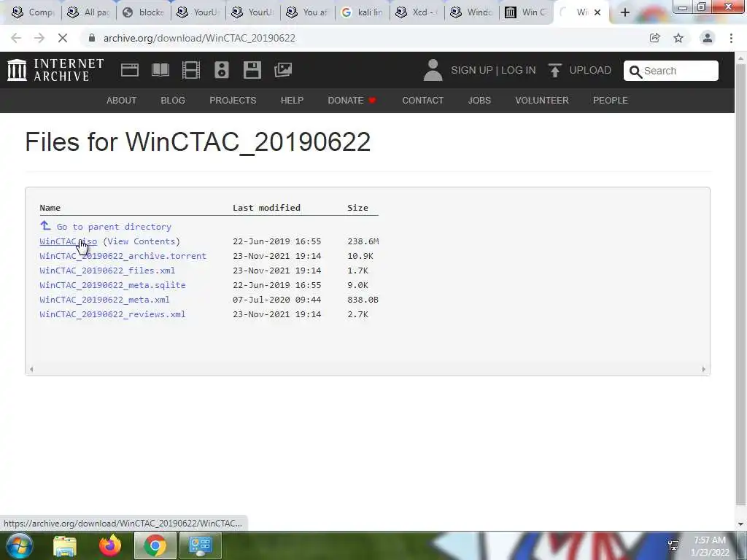The width and height of the screenshot is (747, 560).
Task: Open WinCTAC_20190622_files.xml
Action: pyautogui.click(x=107, y=271)
